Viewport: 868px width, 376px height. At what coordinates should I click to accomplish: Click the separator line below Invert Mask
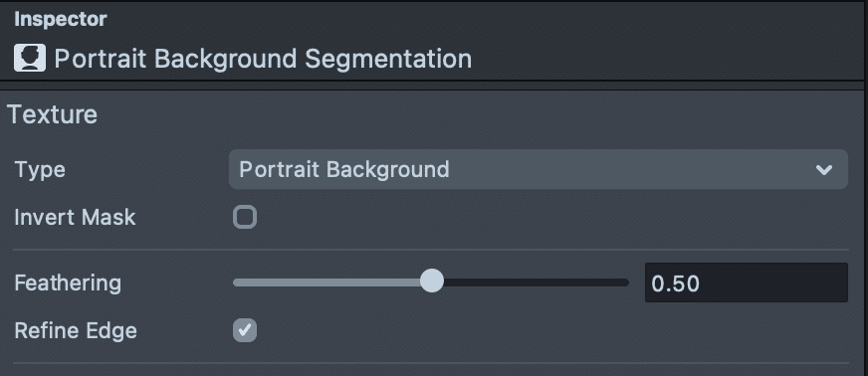[431, 250]
